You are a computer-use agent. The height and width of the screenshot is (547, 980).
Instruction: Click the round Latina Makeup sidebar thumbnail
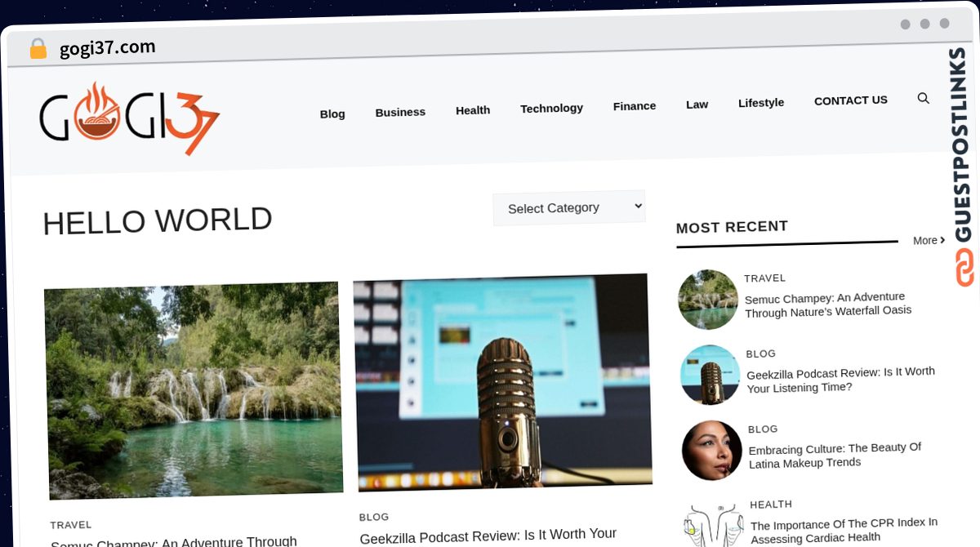tap(712, 451)
